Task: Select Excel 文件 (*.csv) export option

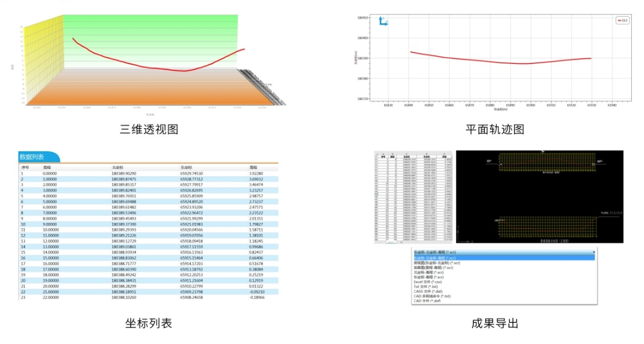Action: pyautogui.click(x=428, y=282)
